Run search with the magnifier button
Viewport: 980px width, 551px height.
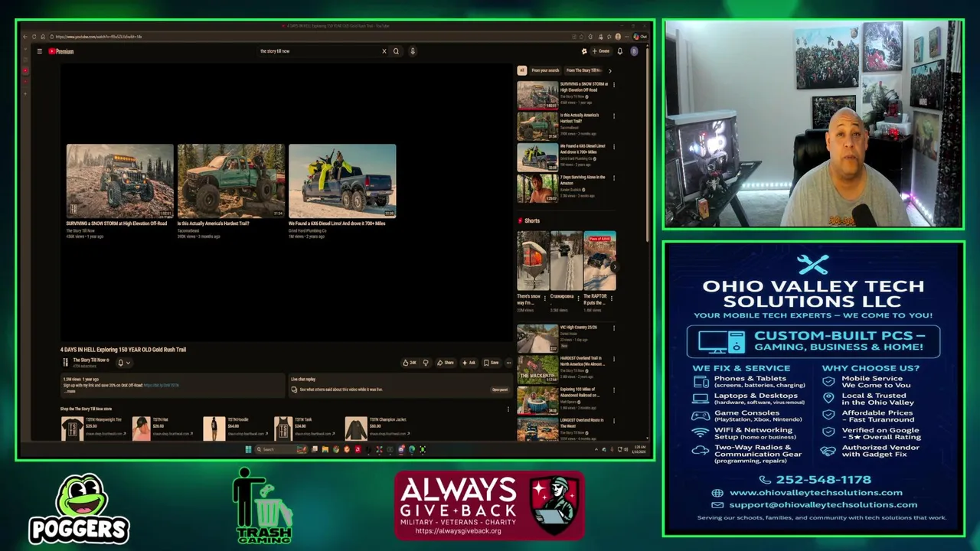(396, 51)
